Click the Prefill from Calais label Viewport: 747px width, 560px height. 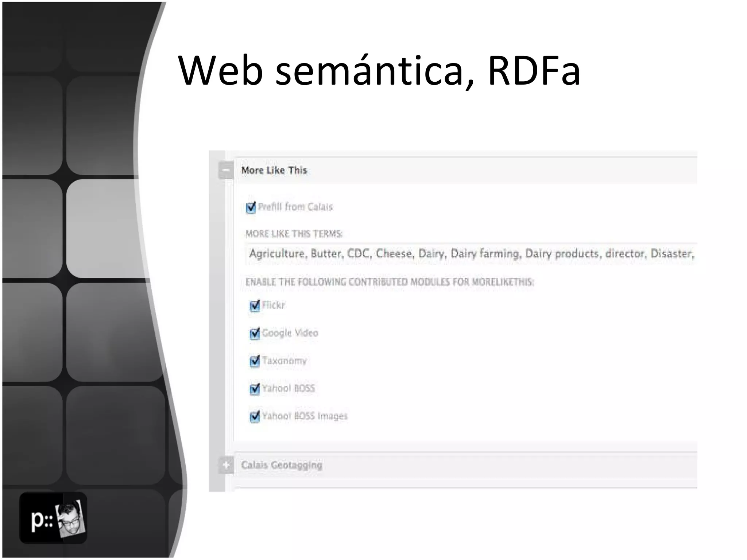click(x=295, y=207)
